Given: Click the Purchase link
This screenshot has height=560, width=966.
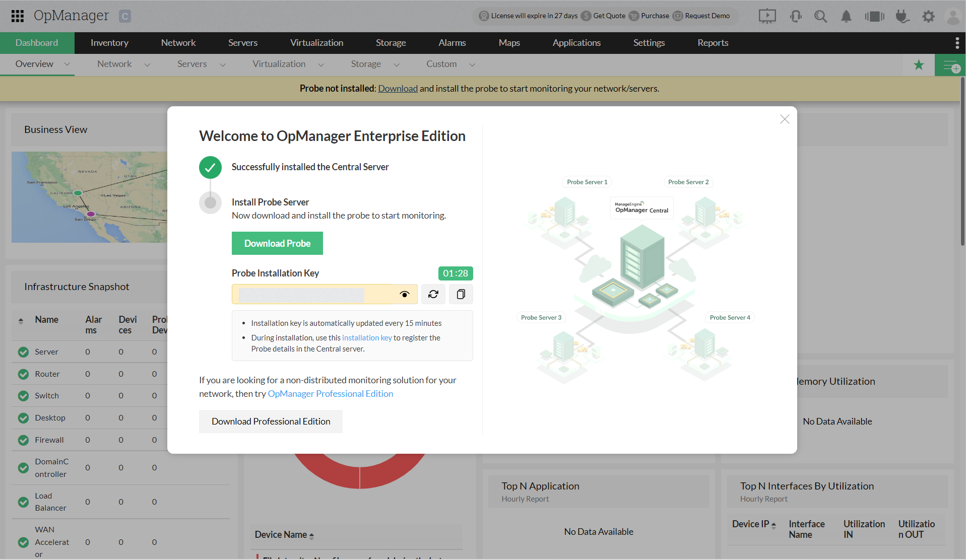Looking at the screenshot, I should 655,16.
